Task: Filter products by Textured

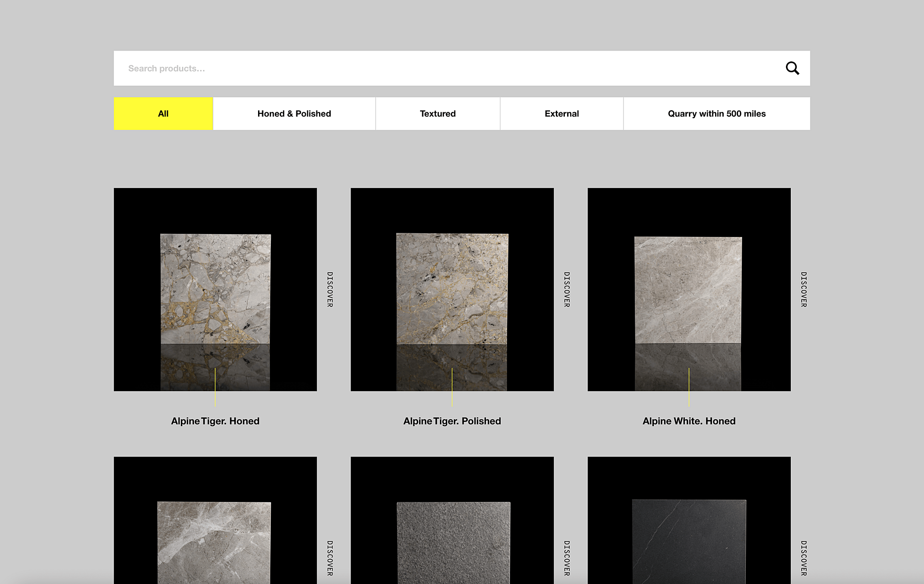Action: [x=438, y=114]
